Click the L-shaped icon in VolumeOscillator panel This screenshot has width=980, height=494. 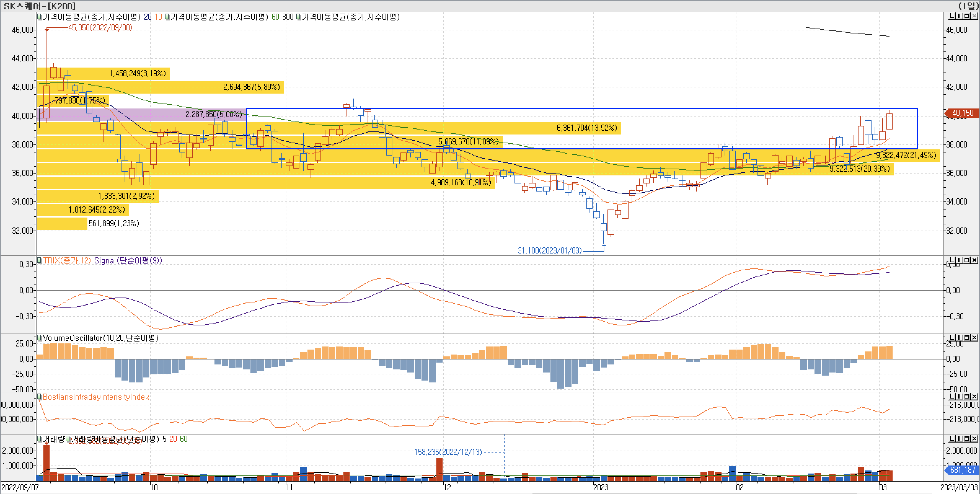click(952, 338)
